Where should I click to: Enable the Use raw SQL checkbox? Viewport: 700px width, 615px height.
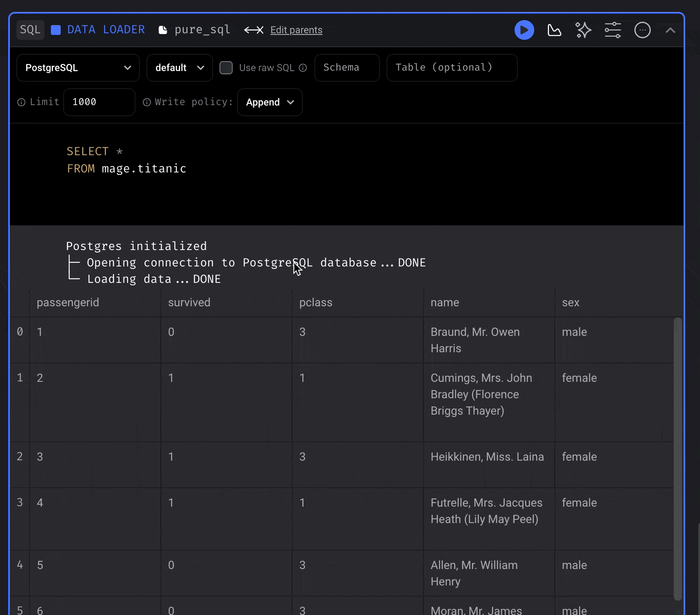[x=226, y=68]
